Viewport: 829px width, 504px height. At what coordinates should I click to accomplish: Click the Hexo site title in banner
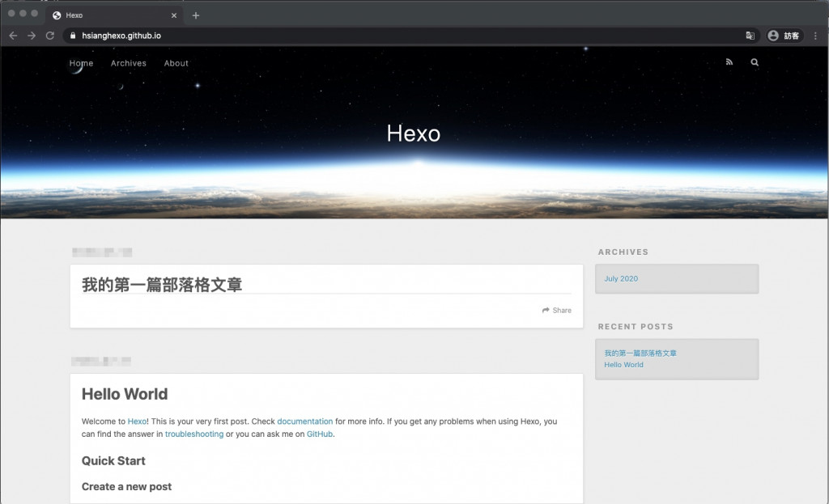pyautogui.click(x=414, y=133)
